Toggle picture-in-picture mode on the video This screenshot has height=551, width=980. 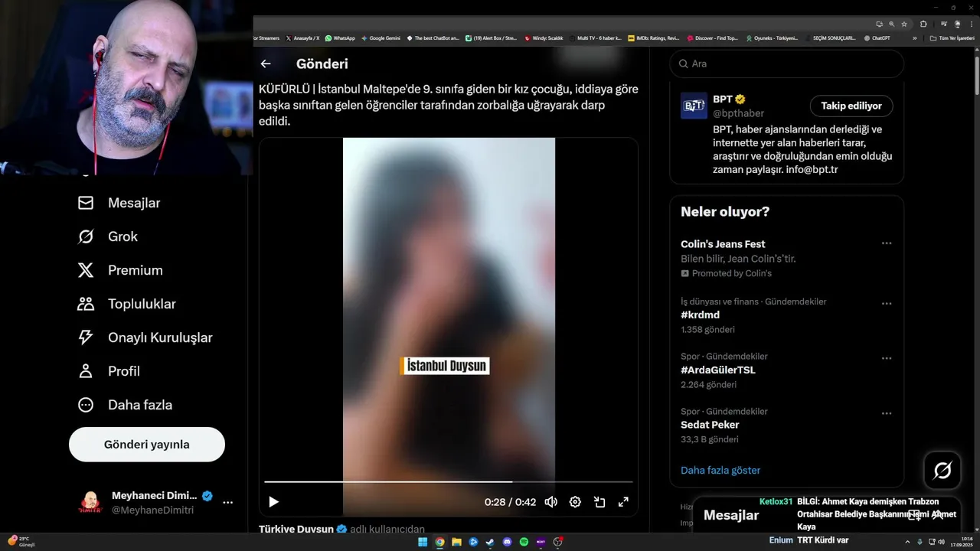pyautogui.click(x=599, y=502)
